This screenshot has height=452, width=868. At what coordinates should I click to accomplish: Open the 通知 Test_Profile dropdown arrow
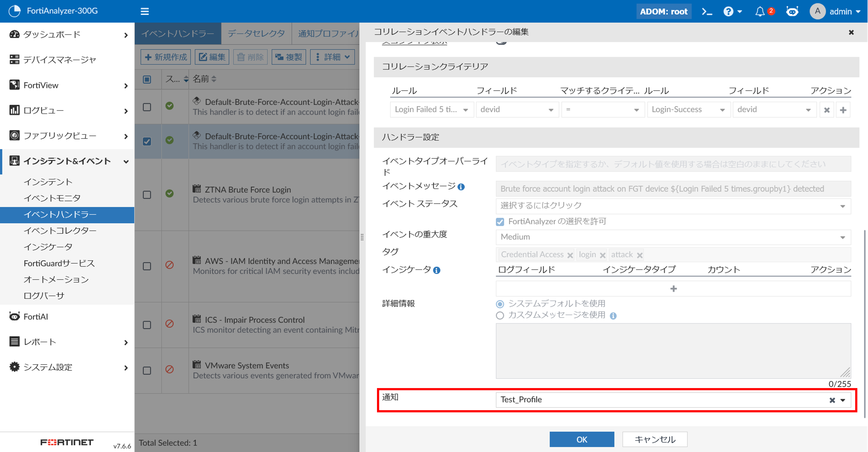tap(843, 400)
